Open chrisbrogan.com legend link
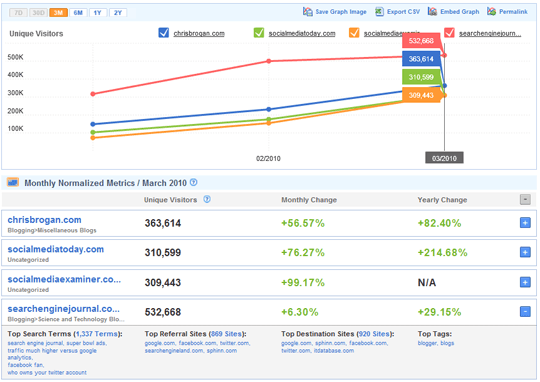 (x=199, y=33)
